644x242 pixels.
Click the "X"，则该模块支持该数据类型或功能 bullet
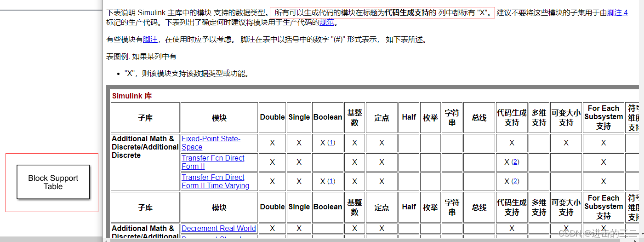pos(187,74)
